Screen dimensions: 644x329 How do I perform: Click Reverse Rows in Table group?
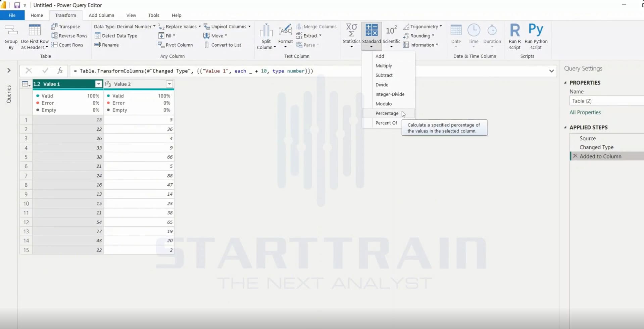click(x=69, y=36)
